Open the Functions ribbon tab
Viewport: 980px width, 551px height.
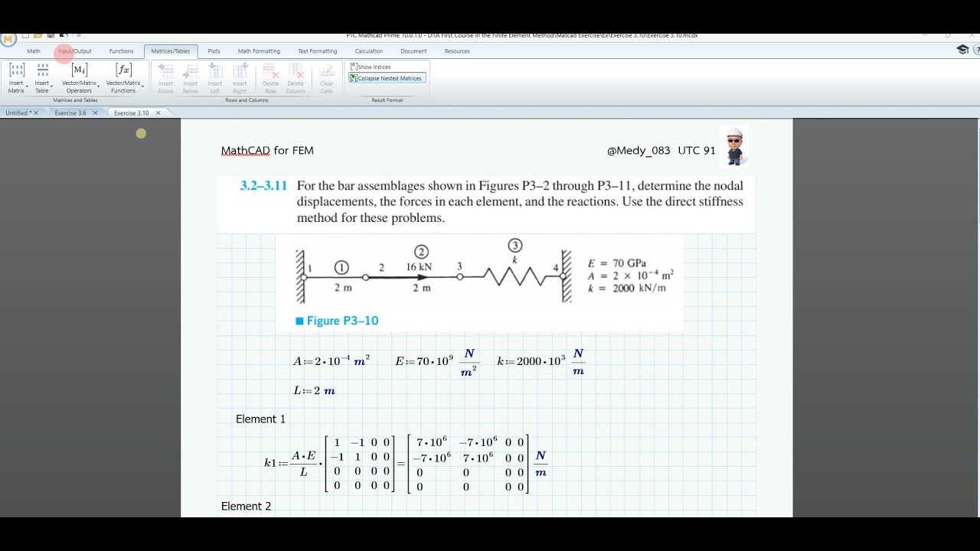pos(121,51)
